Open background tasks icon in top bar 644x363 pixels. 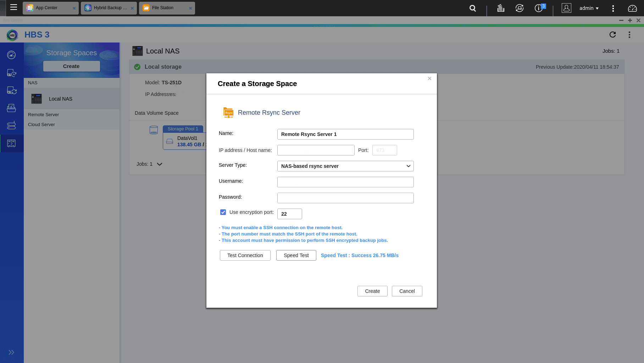[500, 8]
